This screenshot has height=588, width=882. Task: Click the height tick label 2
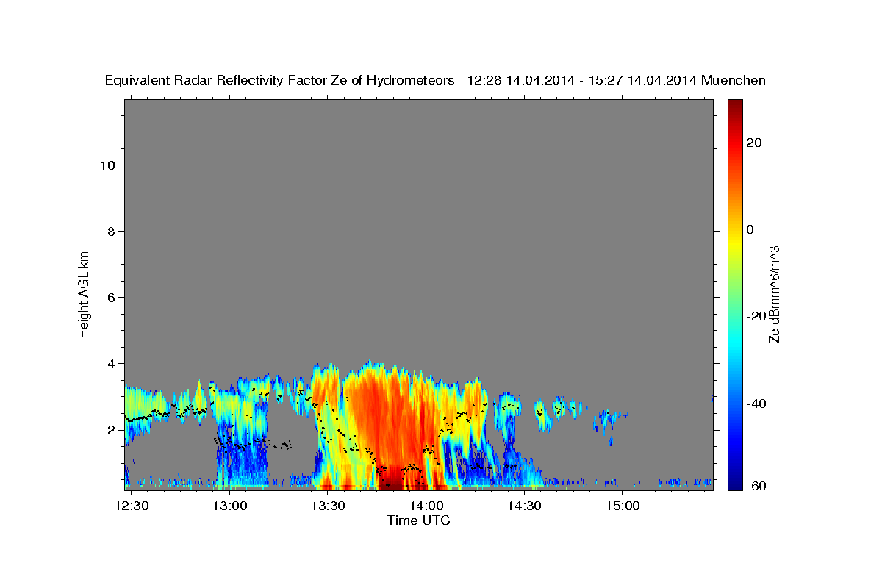tap(112, 429)
